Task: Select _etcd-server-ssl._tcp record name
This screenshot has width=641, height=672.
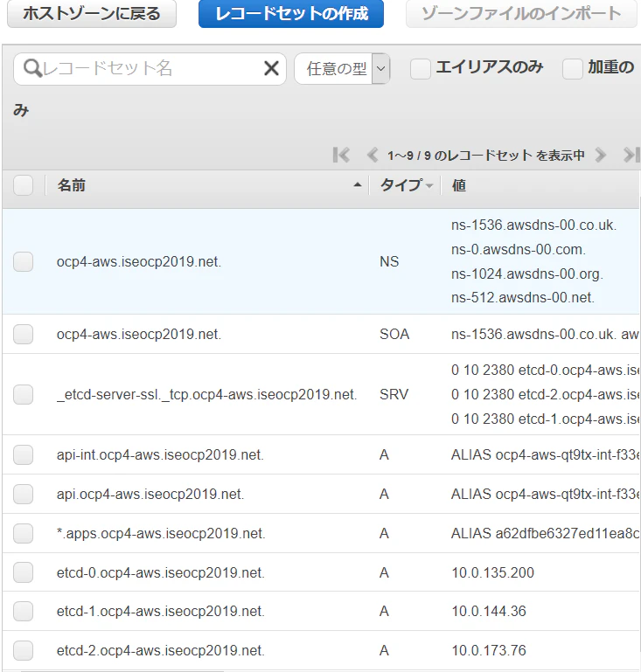Action: tap(206, 394)
